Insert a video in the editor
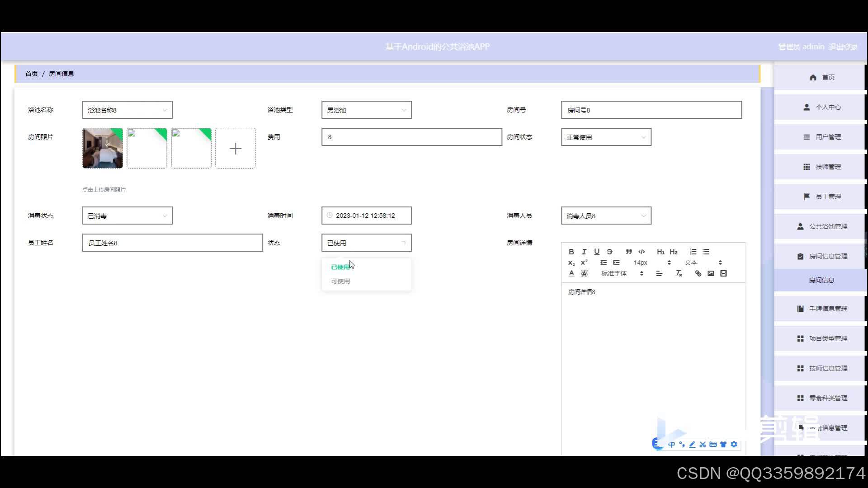Viewport: 868px width, 488px height. pos(723,273)
